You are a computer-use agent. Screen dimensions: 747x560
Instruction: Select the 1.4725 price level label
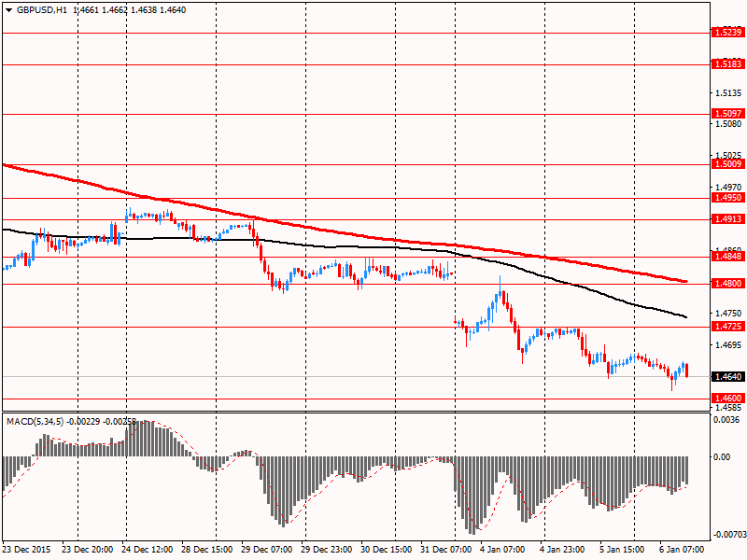(x=728, y=326)
